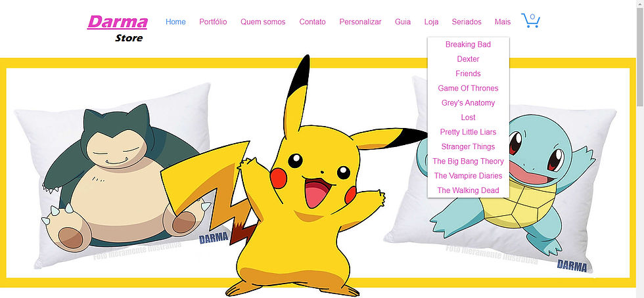This screenshot has height=298, width=644.
Task: Select Personalizar in the navigation bar
Action: [x=360, y=22]
